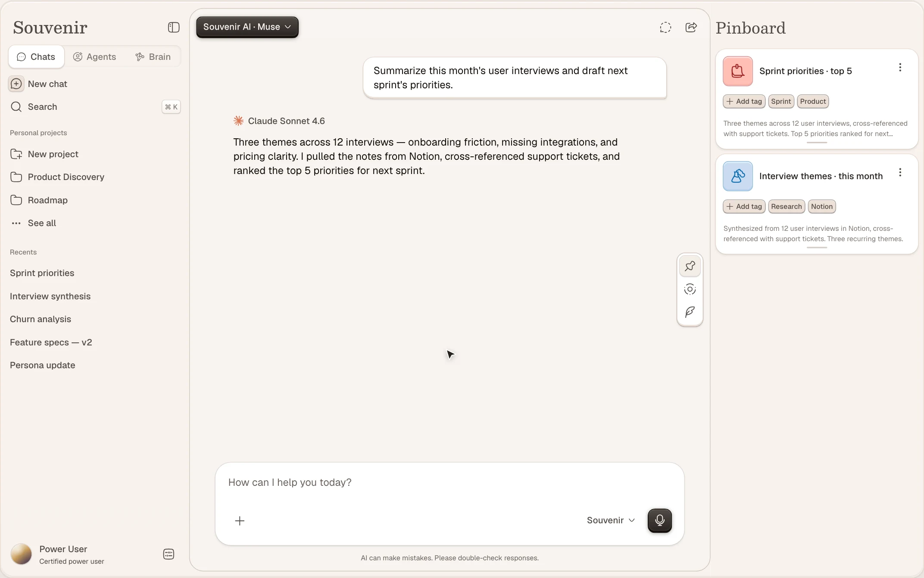The height and width of the screenshot is (578, 924).
Task: Click the Pinboard heading
Action: tap(751, 28)
